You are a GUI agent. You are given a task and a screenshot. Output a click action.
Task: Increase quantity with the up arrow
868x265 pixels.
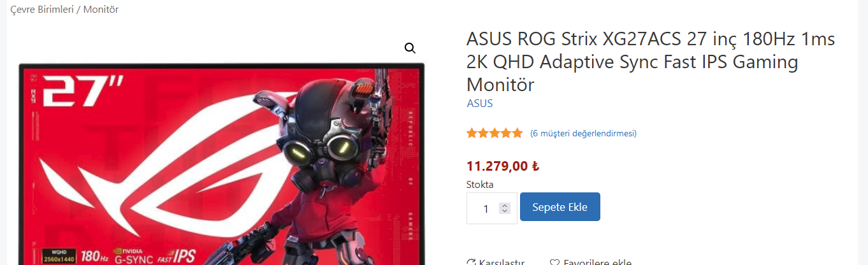(x=505, y=205)
